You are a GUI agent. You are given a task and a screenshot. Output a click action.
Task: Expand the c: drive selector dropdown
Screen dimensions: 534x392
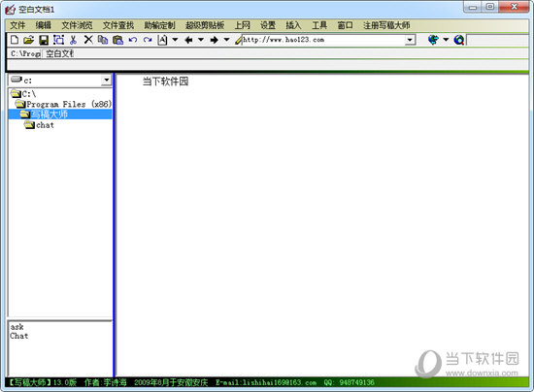click(x=106, y=81)
